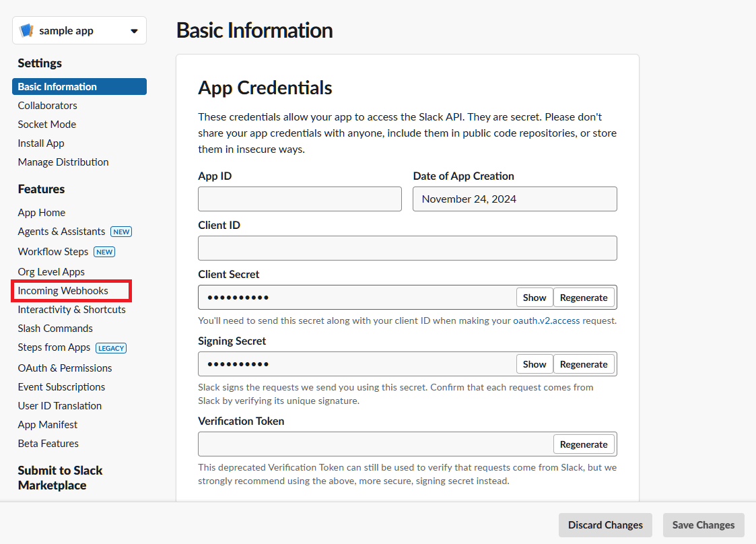
Task: Click the Features section heading
Action: [x=41, y=189]
